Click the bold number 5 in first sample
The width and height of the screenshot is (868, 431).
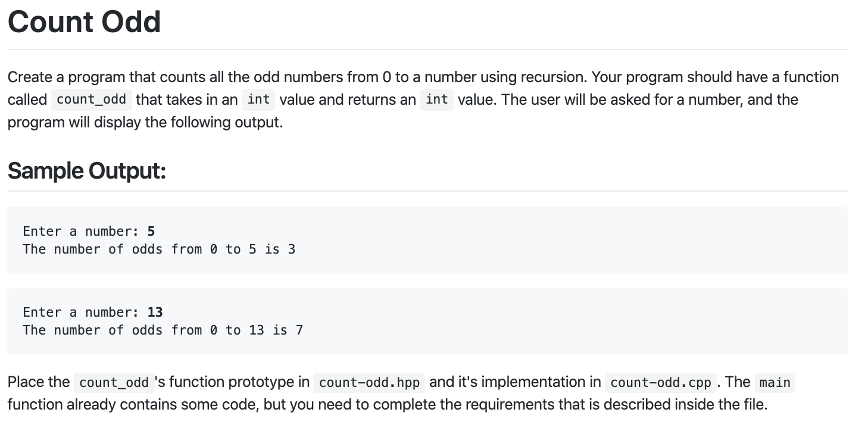click(151, 231)
